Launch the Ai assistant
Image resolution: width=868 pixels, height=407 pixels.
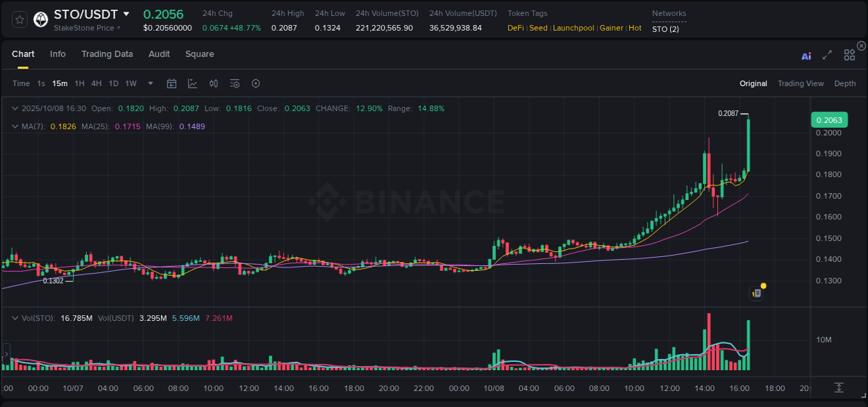(806, 55)
